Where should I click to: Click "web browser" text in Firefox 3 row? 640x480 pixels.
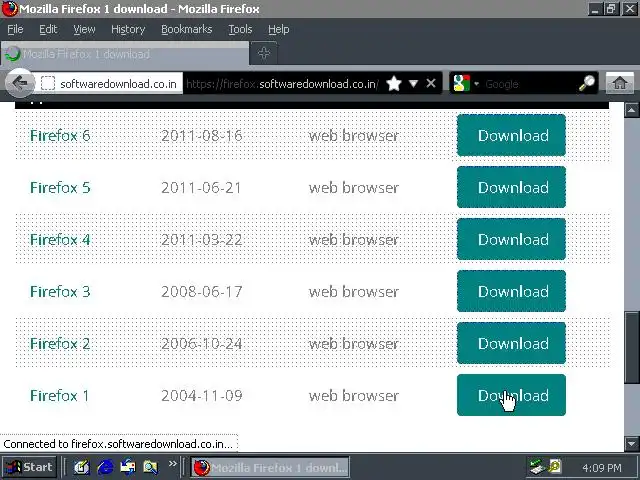pyautogui.click(x=353, y=292)
